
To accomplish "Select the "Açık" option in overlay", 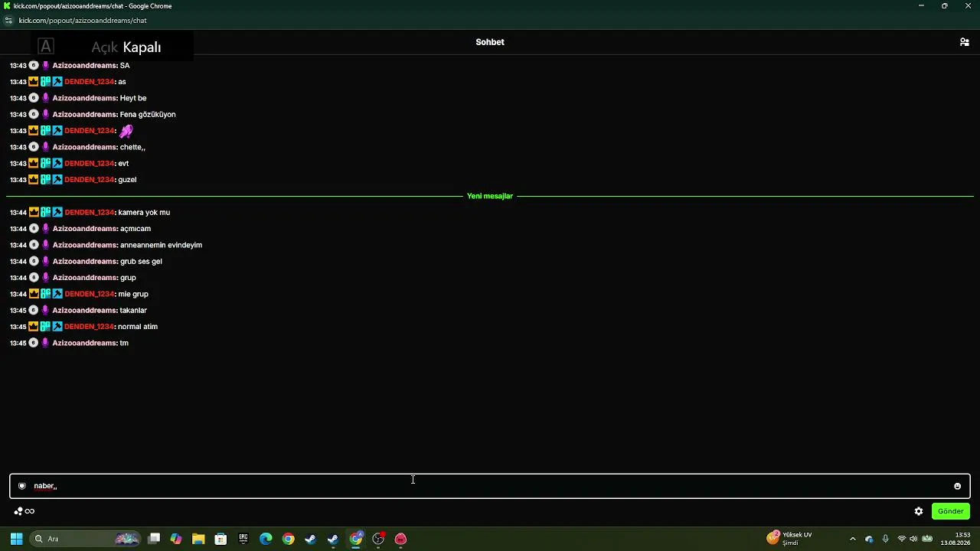I will (105, 47).
